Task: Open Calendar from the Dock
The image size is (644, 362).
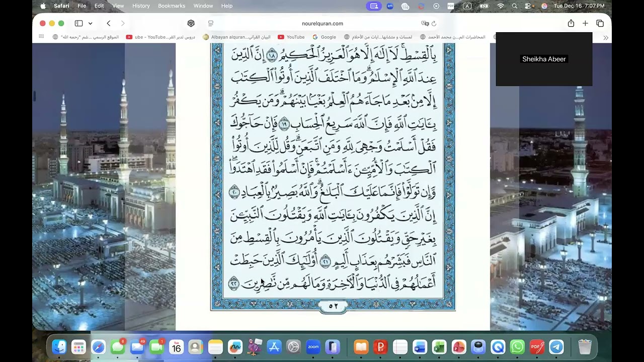Action: (x=176, y=347)
